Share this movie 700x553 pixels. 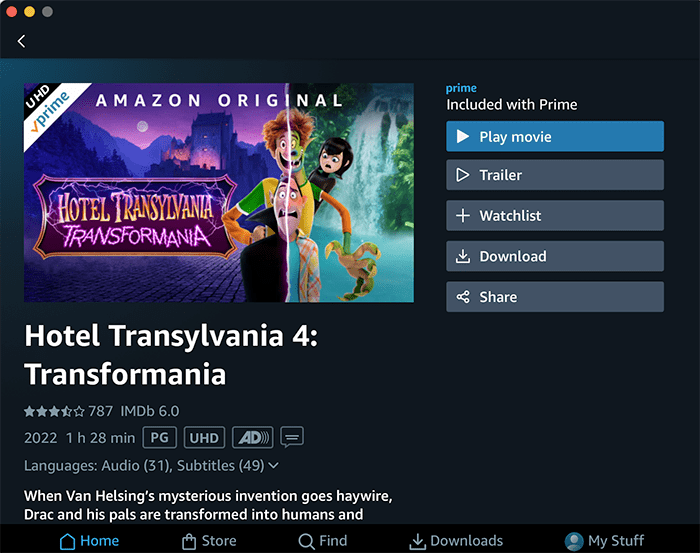554,297
